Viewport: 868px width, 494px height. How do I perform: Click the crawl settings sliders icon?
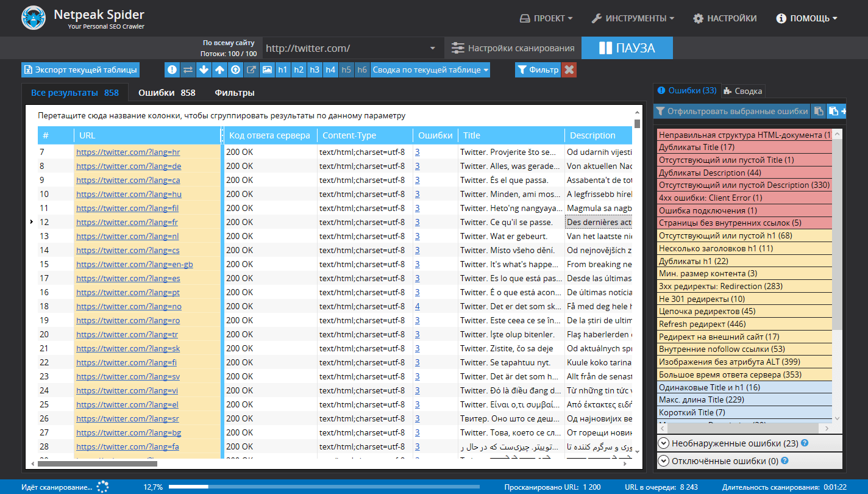tap(458, 48)
